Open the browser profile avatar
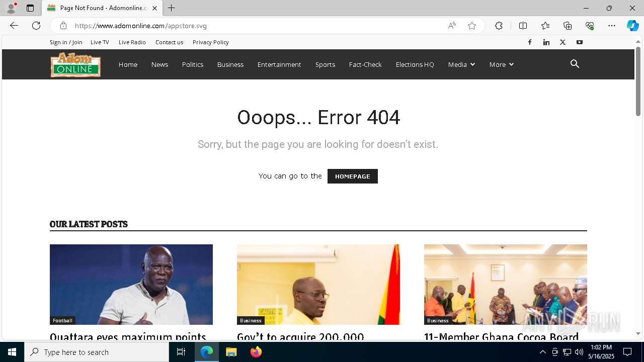The image size is (644, 362). pos(11,8)
